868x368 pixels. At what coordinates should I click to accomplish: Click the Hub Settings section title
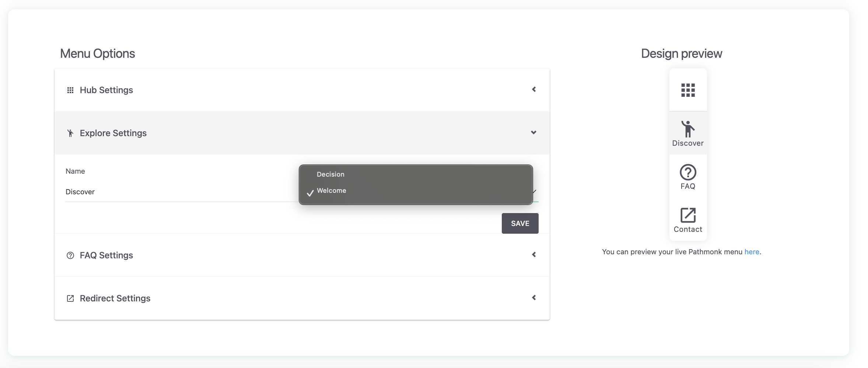106,90
